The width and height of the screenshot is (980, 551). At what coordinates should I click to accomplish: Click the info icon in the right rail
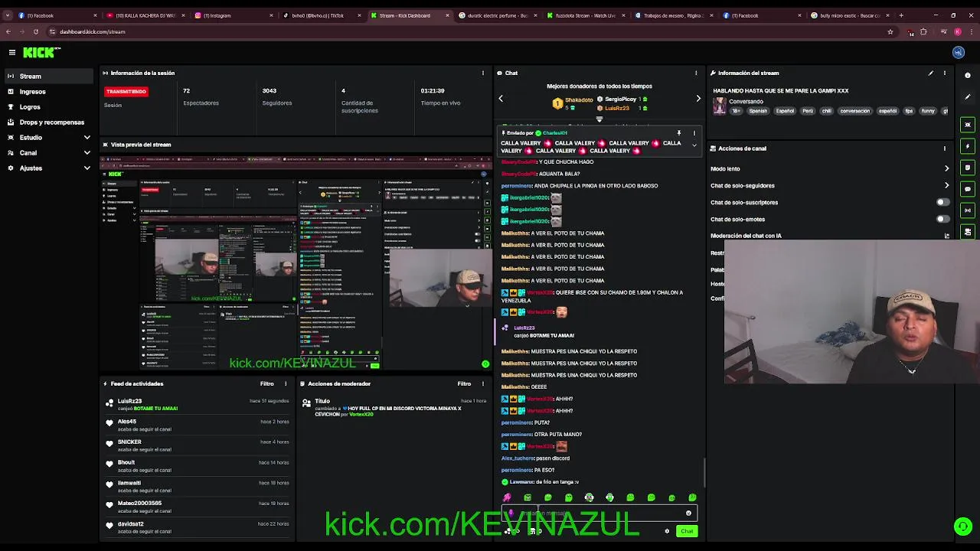[968, 75]
